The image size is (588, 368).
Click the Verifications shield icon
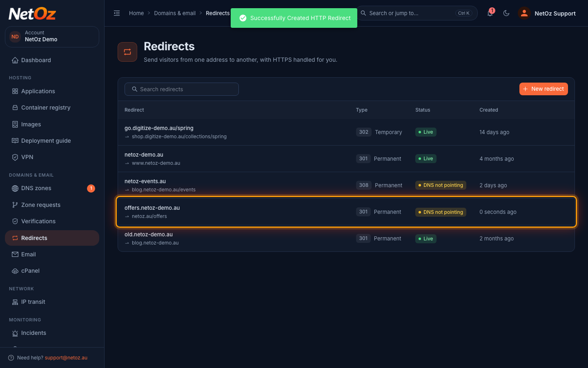15,221
